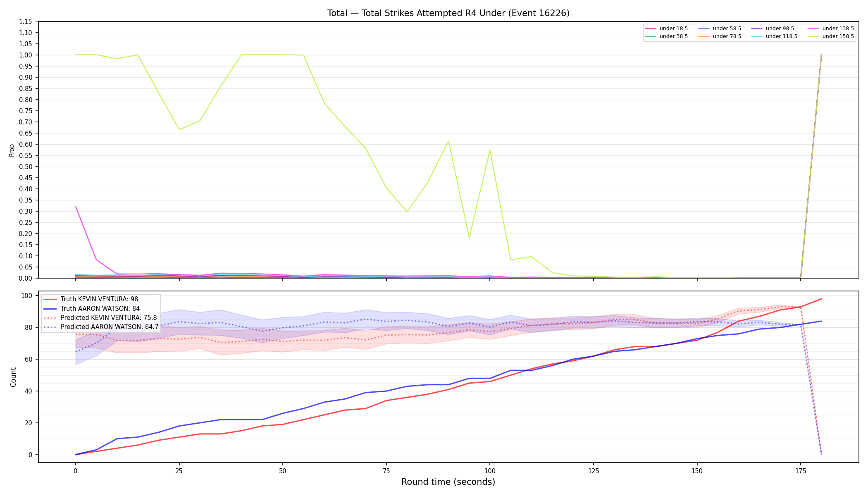The height and width of the screenshot is (496, 868).
Task: Click the 'Round time (seconds)' axis label
Action: pos(448,482)
